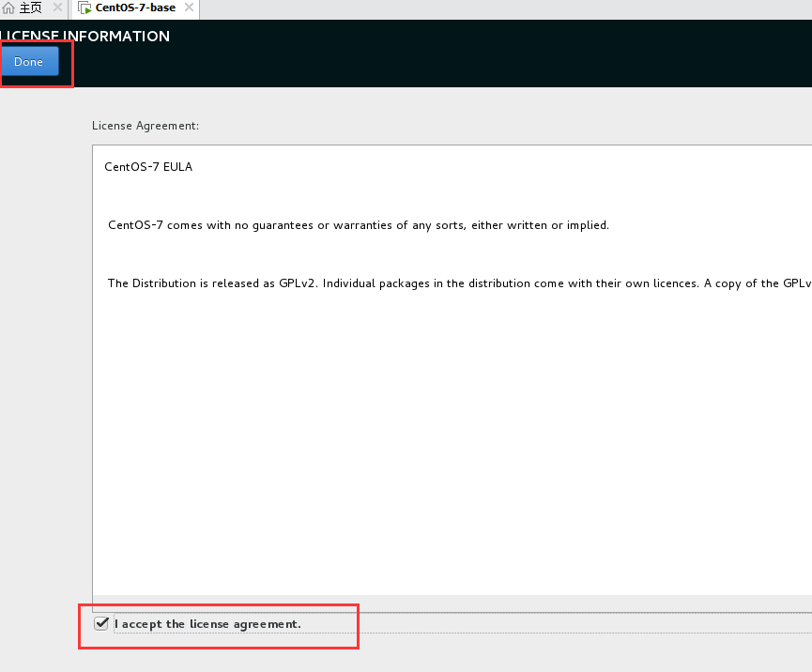Viewport: 812px width, 672px height.
Task: Click the home icon in the tab bar
Action: 8,8
